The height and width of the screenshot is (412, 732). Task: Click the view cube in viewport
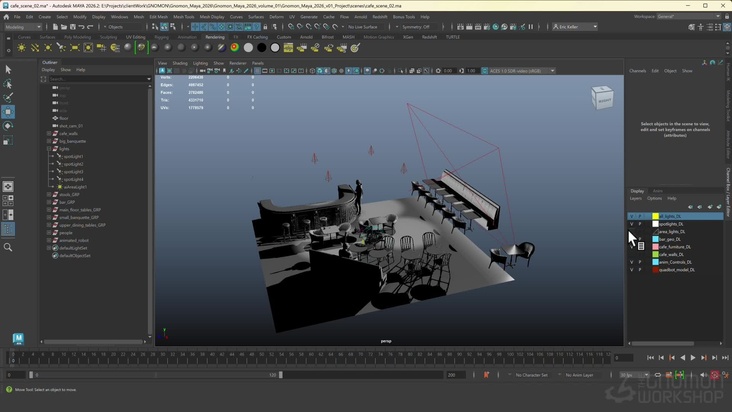click(602, 97)
